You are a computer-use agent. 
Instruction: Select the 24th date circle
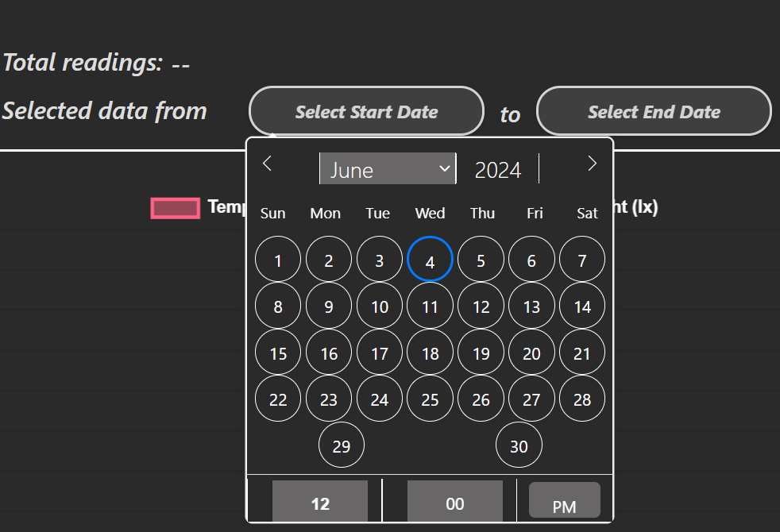coord(380,399)
